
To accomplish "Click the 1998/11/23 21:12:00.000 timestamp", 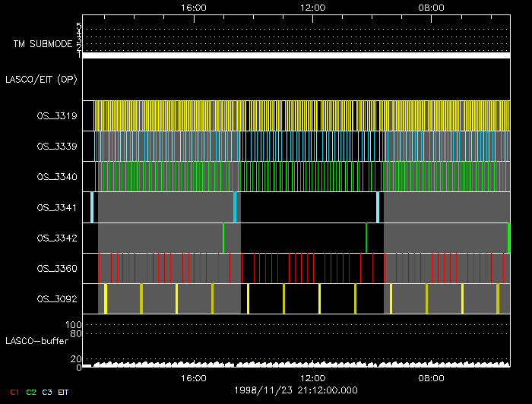I will 296,390.
